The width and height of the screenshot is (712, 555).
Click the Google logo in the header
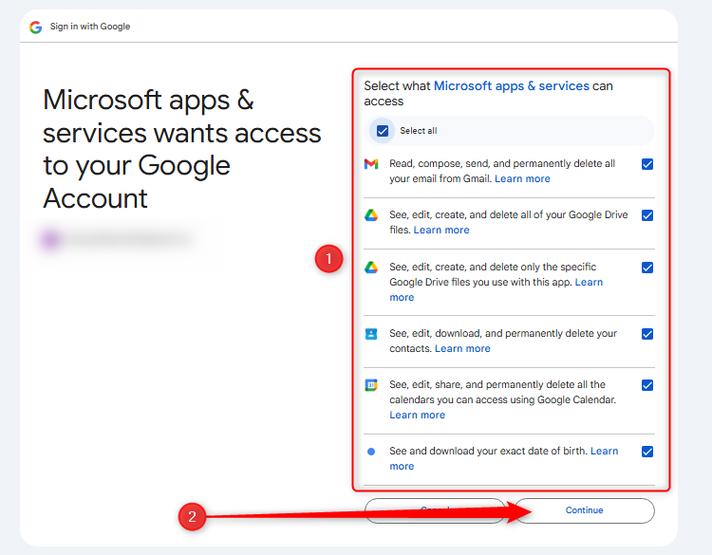[x=35, y=27]
